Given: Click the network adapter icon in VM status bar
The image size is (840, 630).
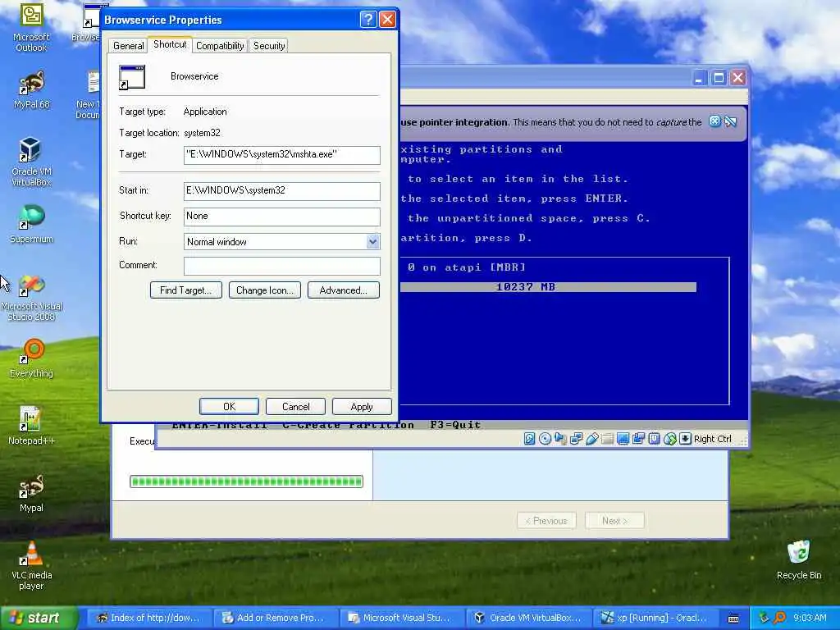Looking at the screenshot, I should [x=576, y=439].
